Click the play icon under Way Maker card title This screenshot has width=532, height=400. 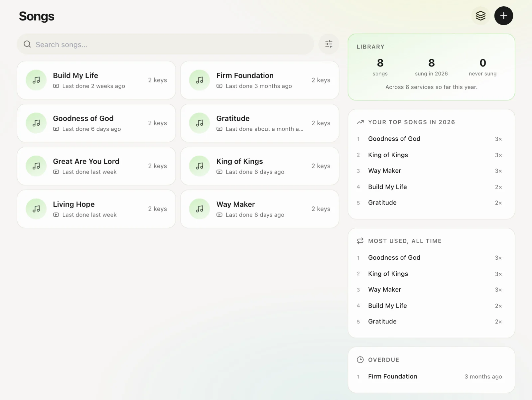219,215
